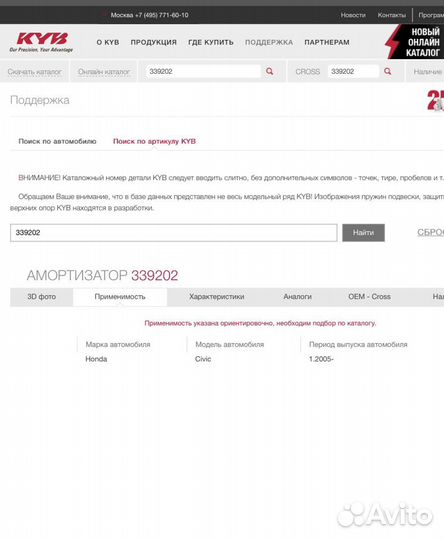Open the ПОДДЕРЖКА menu

coord(269,42)
